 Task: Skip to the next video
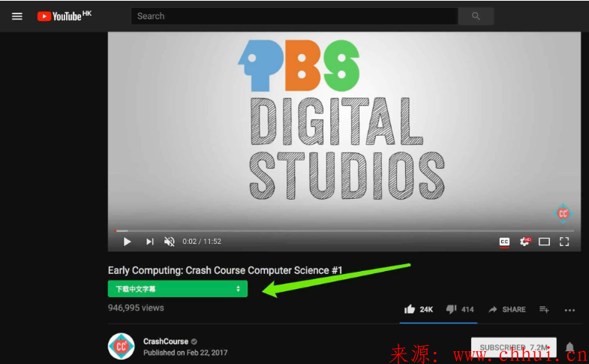coord(149,242)
